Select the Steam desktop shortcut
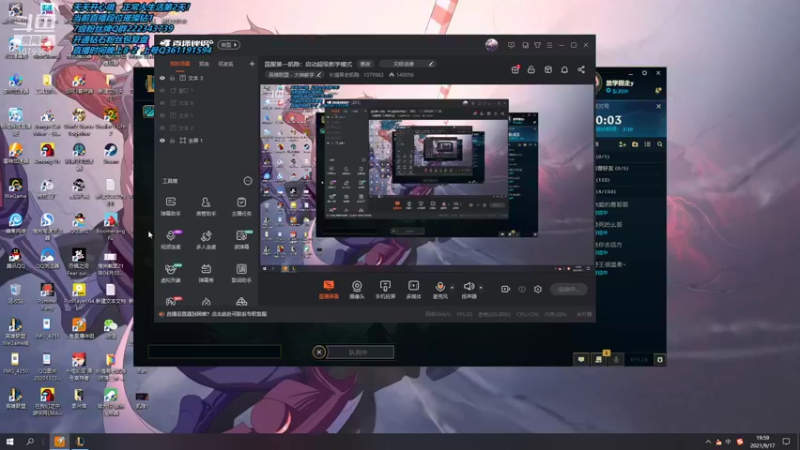 click(111, 153)
